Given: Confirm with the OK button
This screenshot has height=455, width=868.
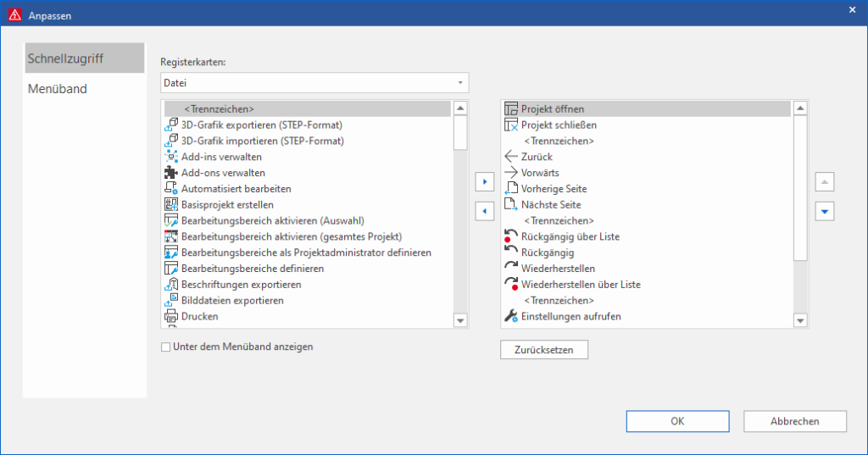Looking at the screenshot, I should coord(677,421).
